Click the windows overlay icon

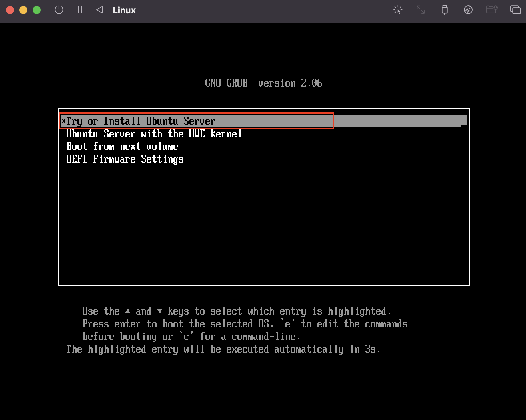515,10
